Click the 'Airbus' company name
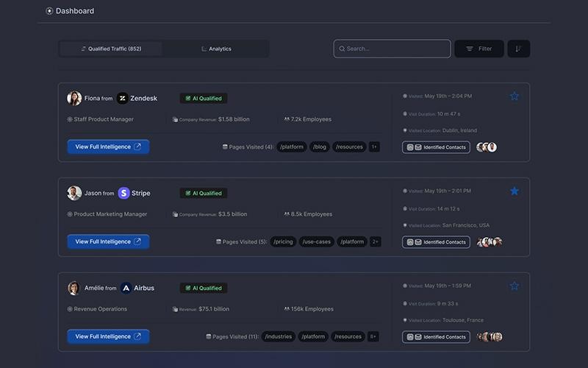Viewport: 588px width, 368px height. (x=144, y=289)
